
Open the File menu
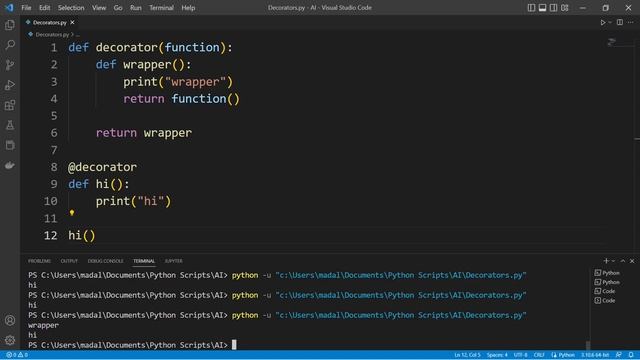(x=26, y=8)
